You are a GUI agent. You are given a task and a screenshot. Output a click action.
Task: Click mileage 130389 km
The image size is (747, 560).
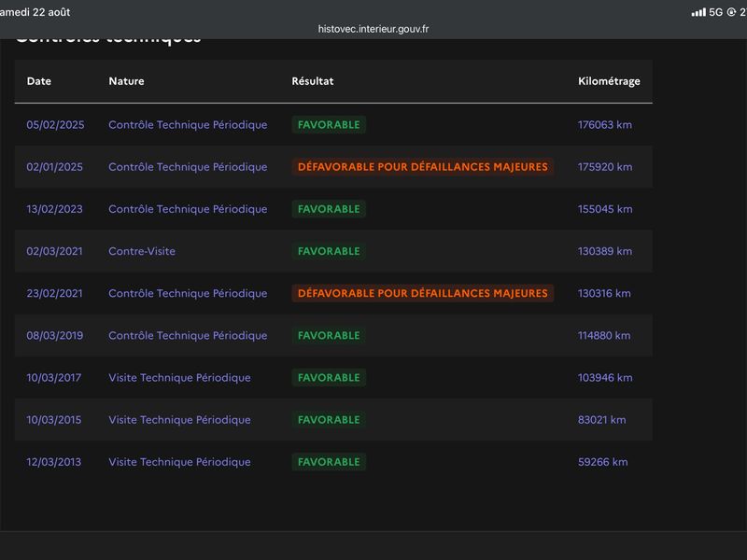coord(605,251)
